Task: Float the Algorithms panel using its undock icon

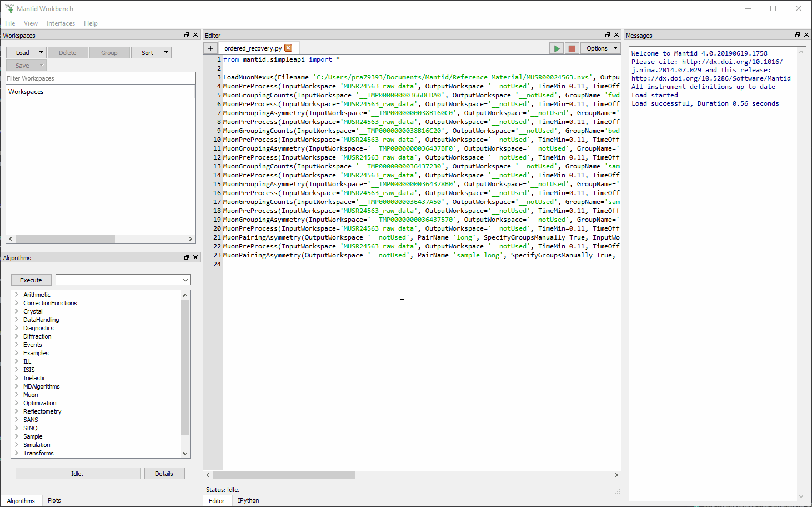Action: tap(186, 257)
